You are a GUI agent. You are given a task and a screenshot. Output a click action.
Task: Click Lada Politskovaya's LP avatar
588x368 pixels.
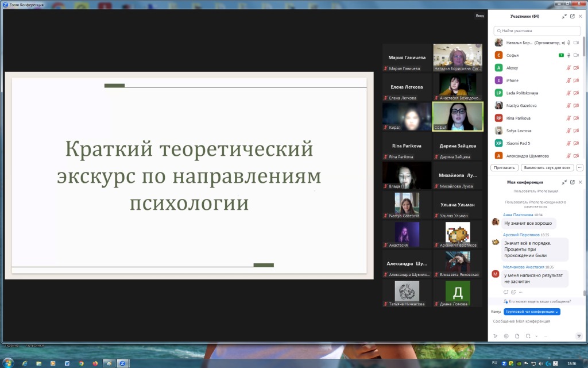tap(498, 93)
